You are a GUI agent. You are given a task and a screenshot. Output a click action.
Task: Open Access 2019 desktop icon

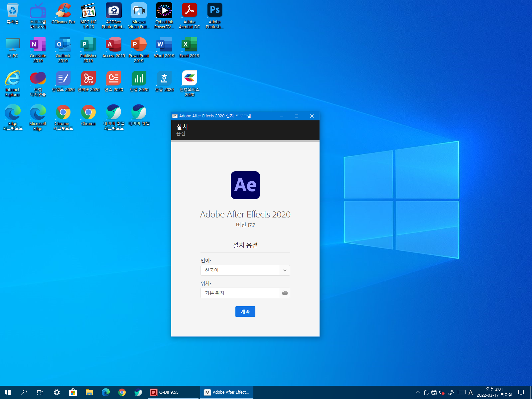114,48
